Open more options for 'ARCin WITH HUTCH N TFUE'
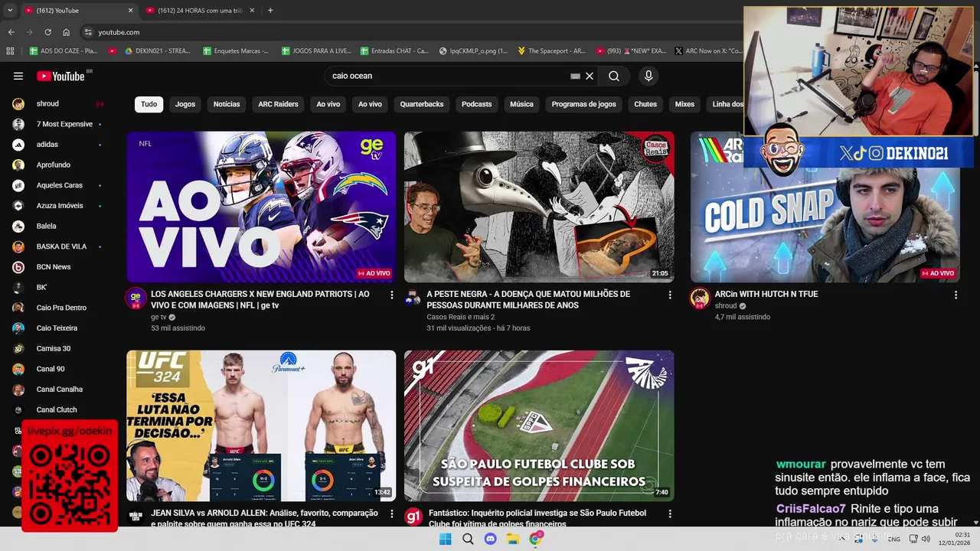980x551 pixels. [x=955, y=295]
